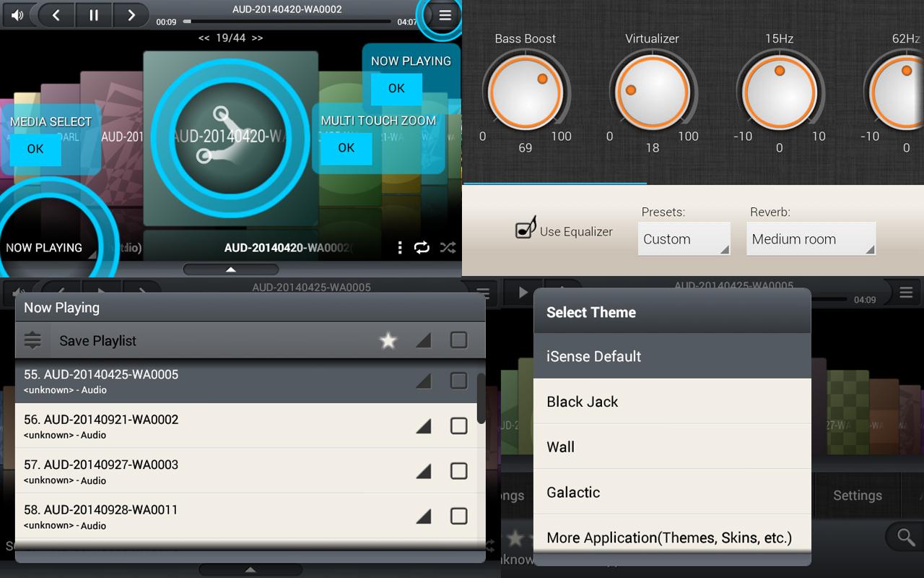Click track title "55. AUD-20140425-WA0005"

[101, 374]
